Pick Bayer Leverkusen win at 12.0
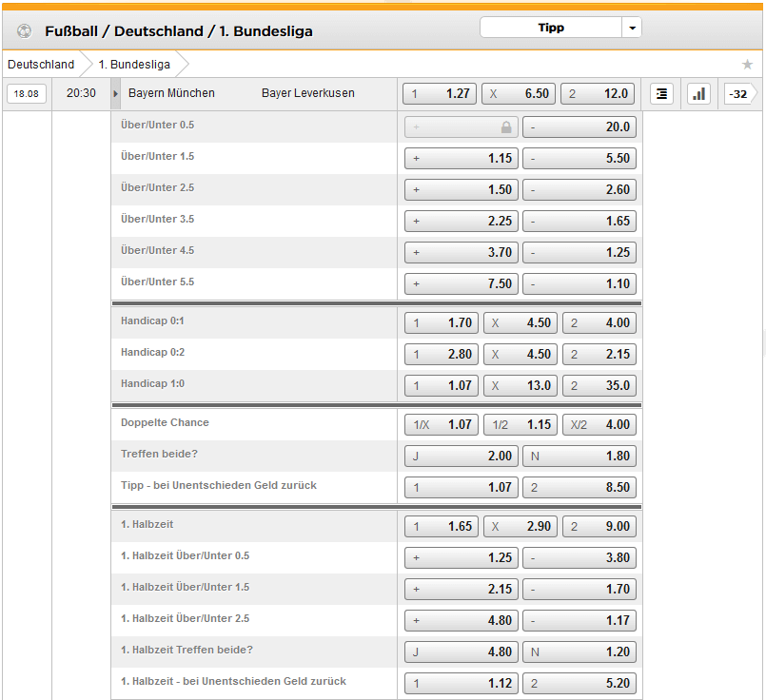Screen dimensions: 766x700 pos(598,94)
